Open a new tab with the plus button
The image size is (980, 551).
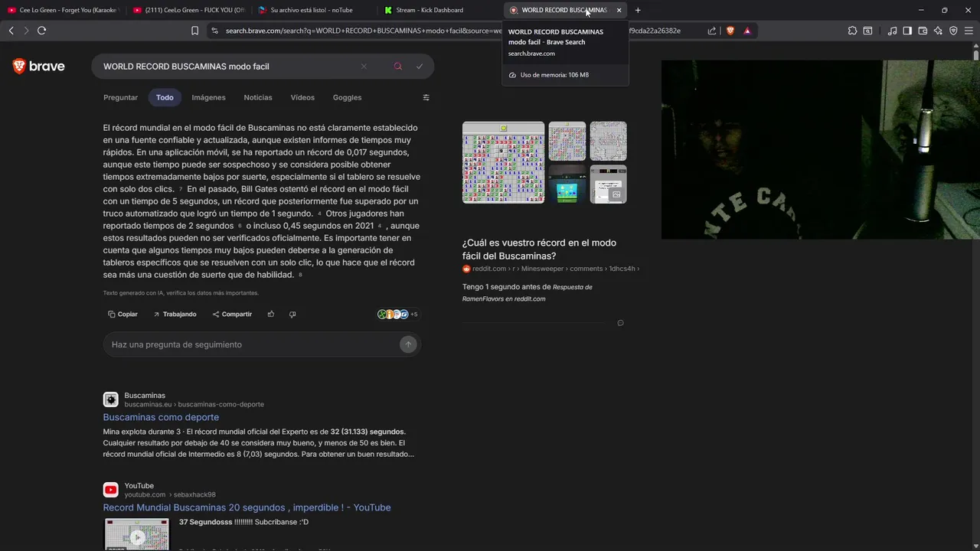coord(638,10)
